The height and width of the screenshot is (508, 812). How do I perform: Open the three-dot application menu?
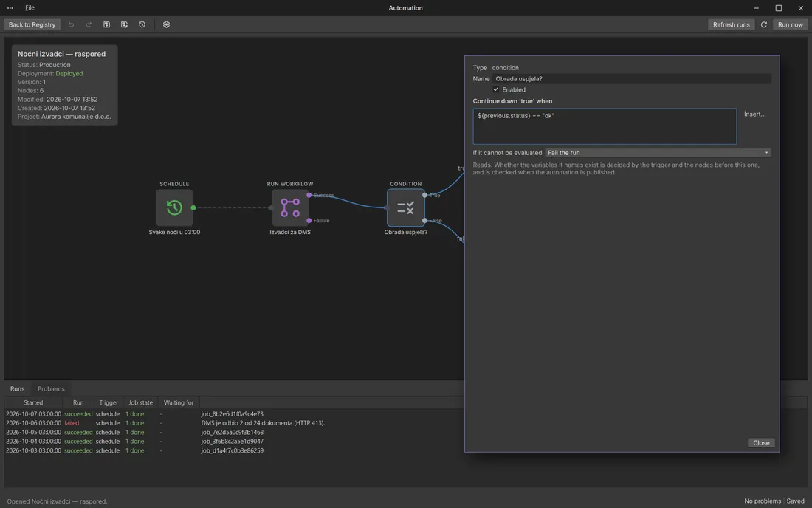coord(10,8)
